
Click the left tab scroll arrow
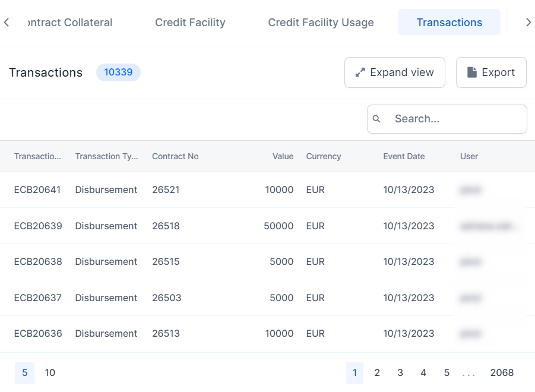[7, 23]
